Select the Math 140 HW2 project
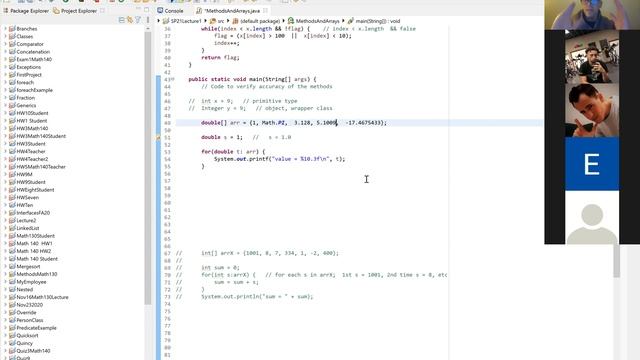The width and height of the screenshot is (640, 360). point(33,251)
